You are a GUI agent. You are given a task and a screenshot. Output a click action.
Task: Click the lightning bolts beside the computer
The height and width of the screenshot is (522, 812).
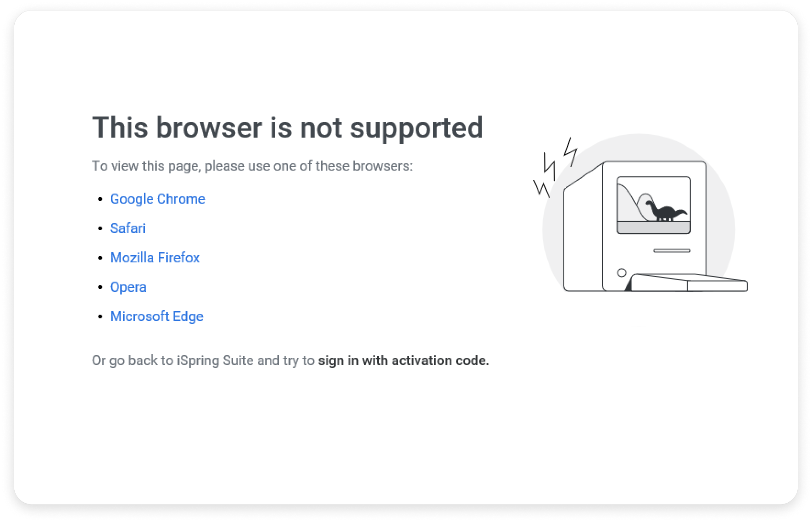tap(555, 165)
